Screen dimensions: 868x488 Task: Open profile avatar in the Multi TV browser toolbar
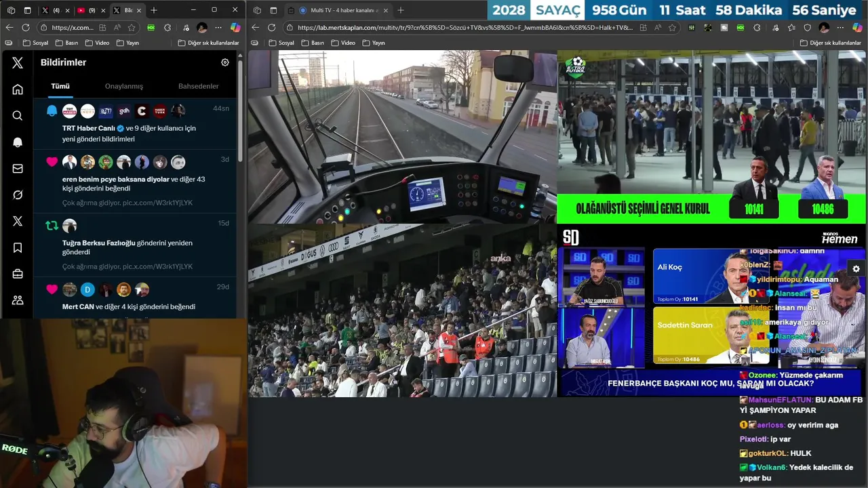click(824, 27)
